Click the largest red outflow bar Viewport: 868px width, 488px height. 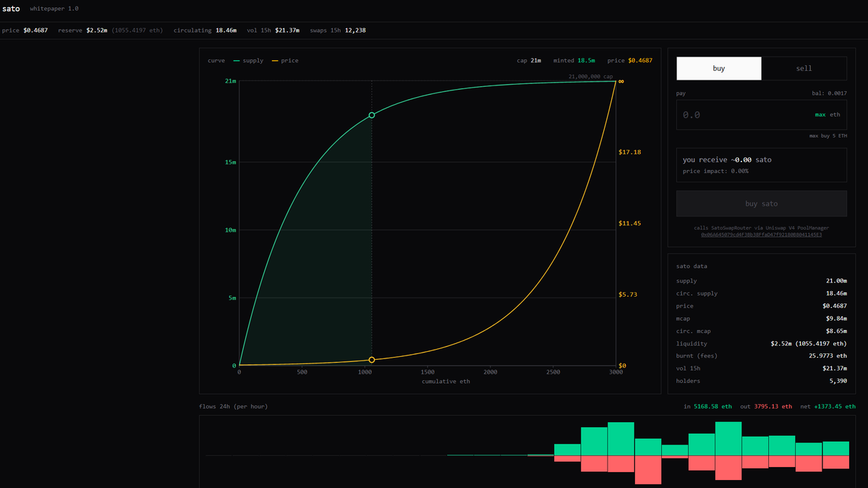(x=648, y=470)
